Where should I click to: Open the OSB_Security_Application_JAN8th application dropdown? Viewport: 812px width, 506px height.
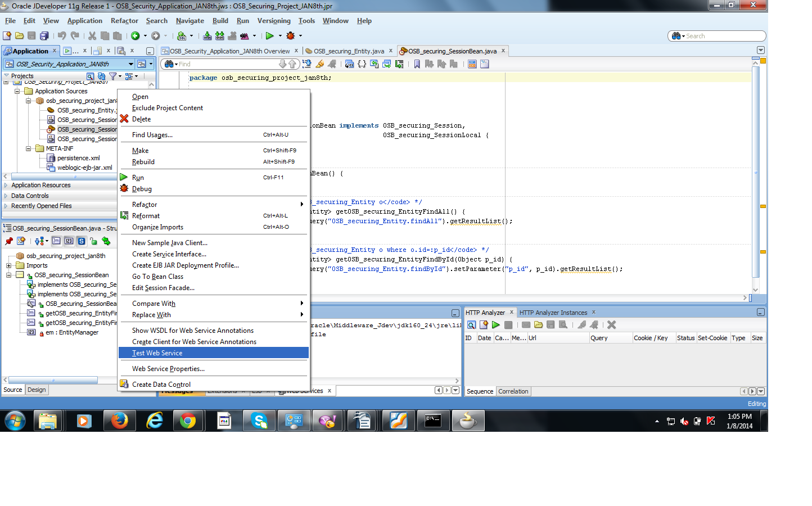pyautogui.click(x=130, y=64)
